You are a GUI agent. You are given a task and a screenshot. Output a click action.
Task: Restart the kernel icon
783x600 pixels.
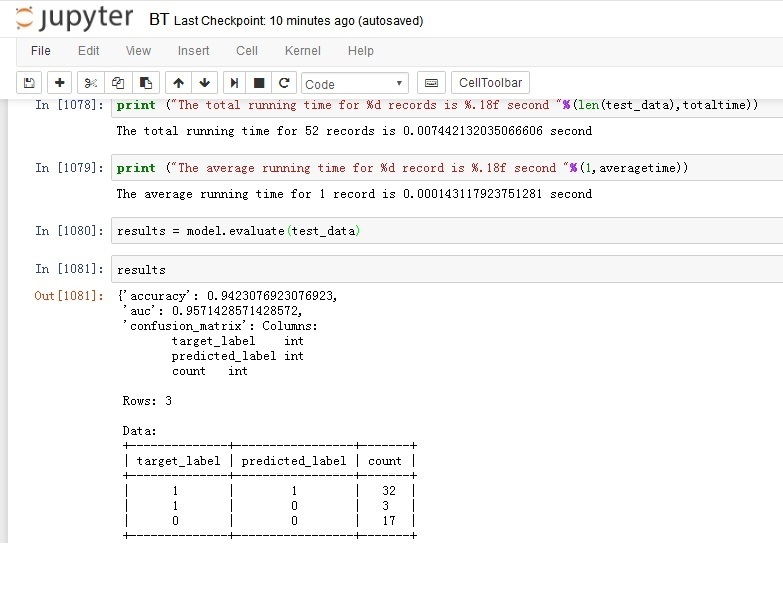(x=284, y=83)
